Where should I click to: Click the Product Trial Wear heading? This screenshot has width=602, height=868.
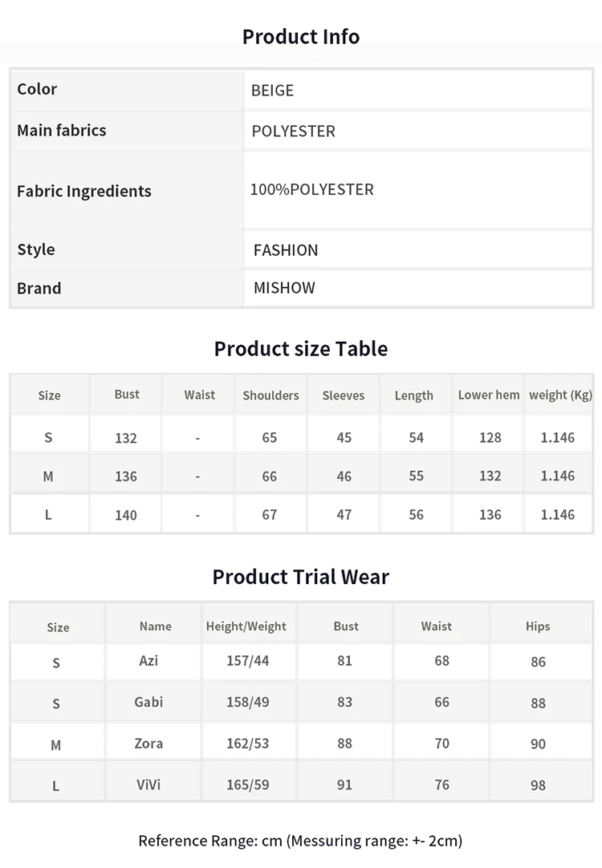pyautogui.click(x=301, y=577)
